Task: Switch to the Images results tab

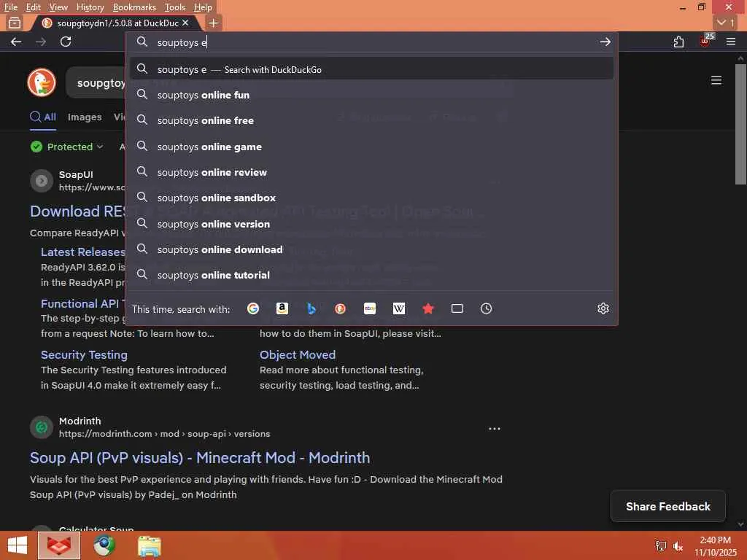Action: click(x=85, y=117)
